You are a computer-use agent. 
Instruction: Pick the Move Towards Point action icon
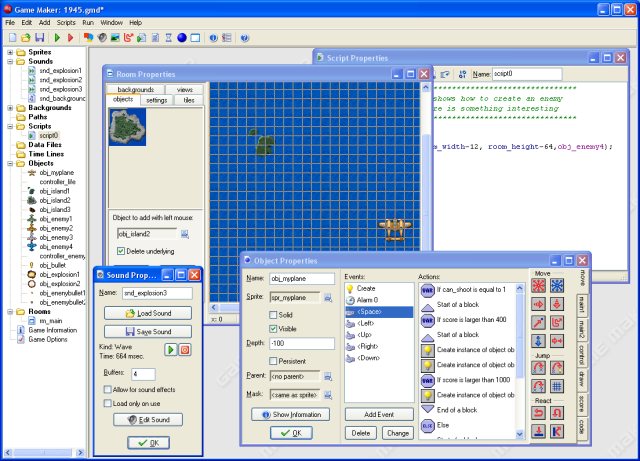pos(539,323)
